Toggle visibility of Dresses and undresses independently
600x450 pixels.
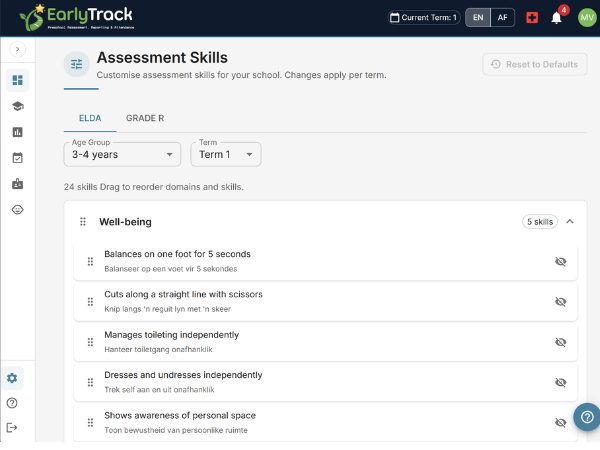[561, 382]
